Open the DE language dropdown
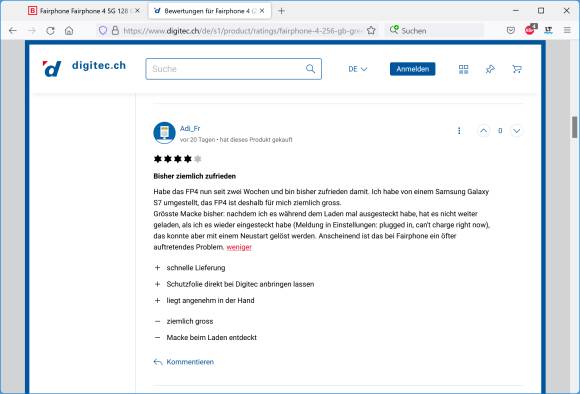Screen dimensions: 580x394 [x=358, y=69]
